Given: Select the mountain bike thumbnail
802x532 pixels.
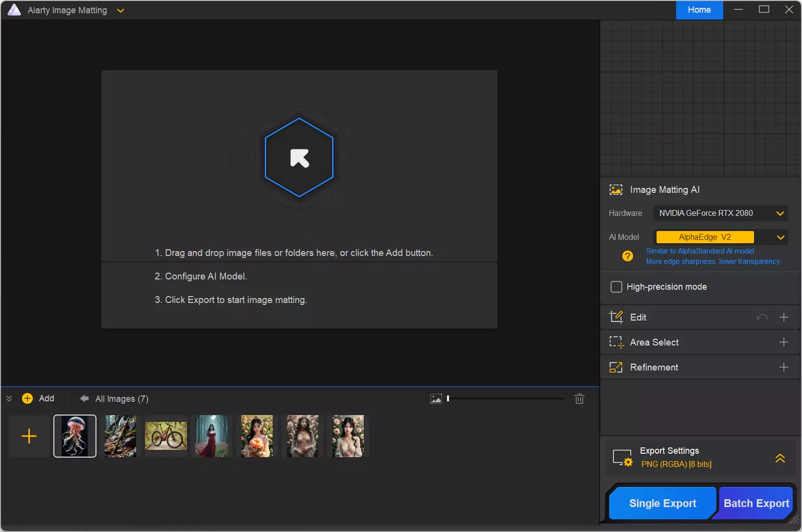Looking at the screenshot, I should (166, 436).
